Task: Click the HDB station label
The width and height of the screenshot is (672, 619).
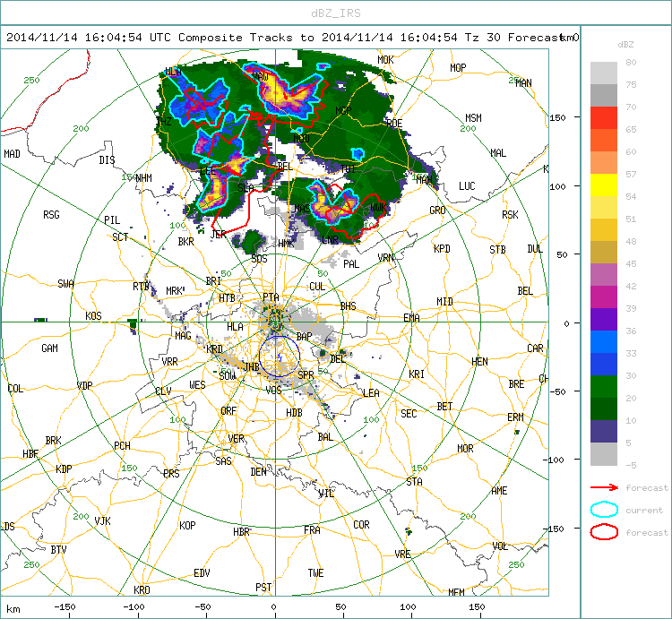Action: click(294, 413)
